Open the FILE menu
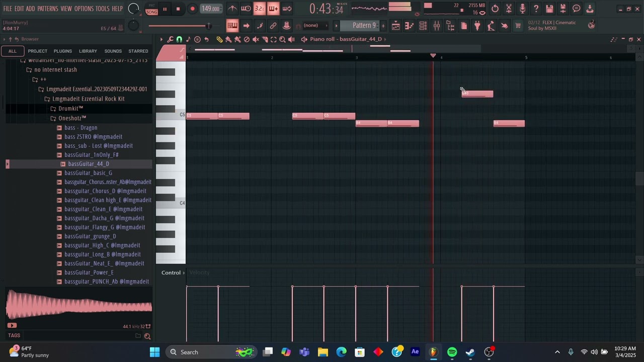Image resolution: width=644 pixels, height=362 pixels. click(8, 9)
